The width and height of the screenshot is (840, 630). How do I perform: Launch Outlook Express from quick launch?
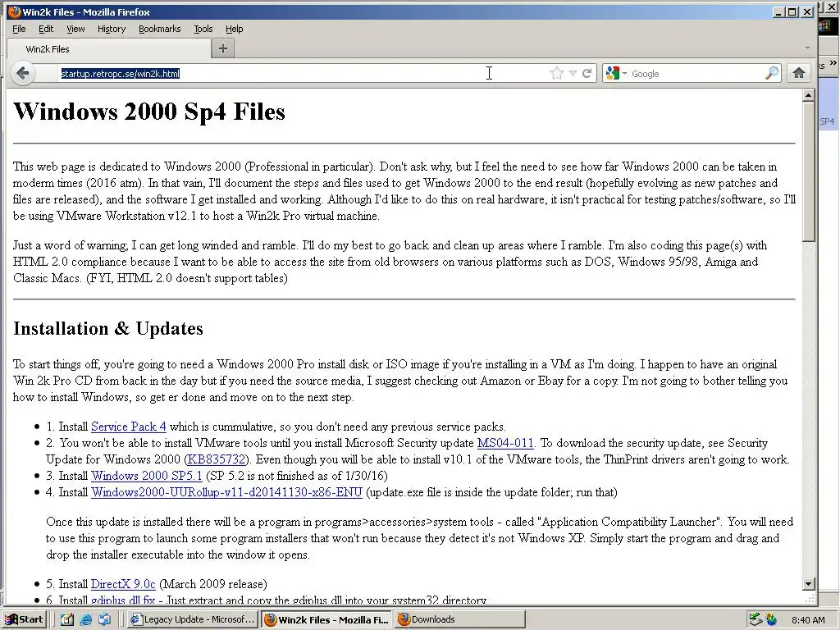(x=104, y=619)
